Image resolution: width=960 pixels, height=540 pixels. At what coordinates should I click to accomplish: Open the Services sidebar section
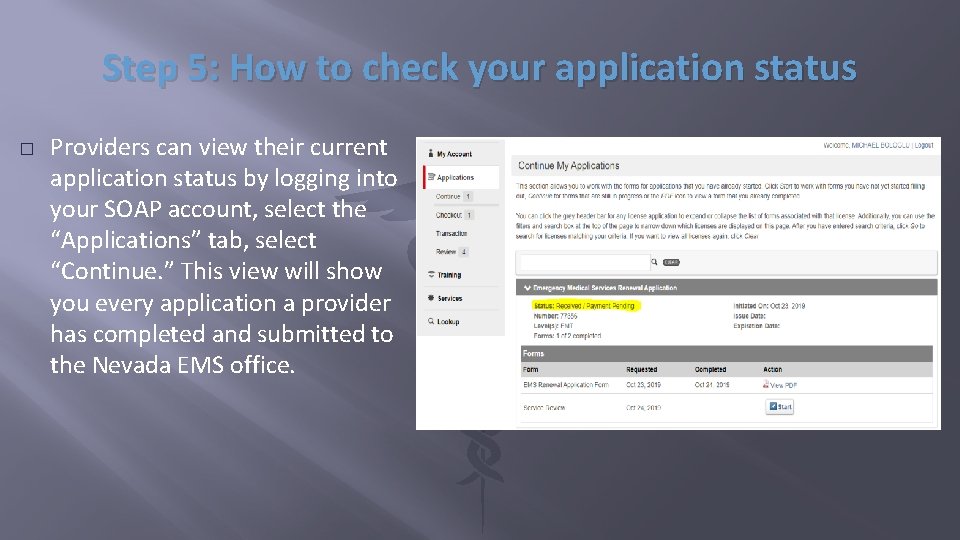point(449,298)
